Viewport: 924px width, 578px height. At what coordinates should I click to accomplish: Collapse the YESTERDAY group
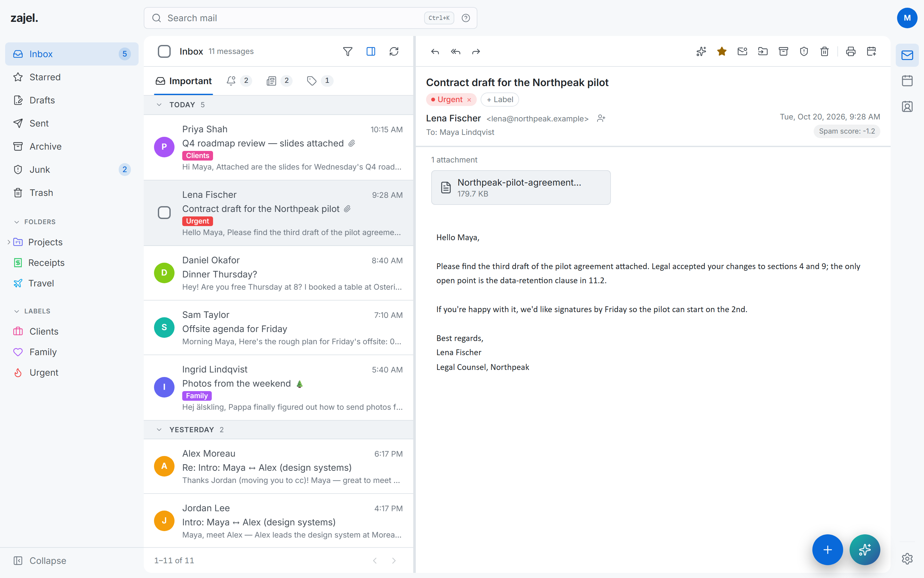point(159,430)
